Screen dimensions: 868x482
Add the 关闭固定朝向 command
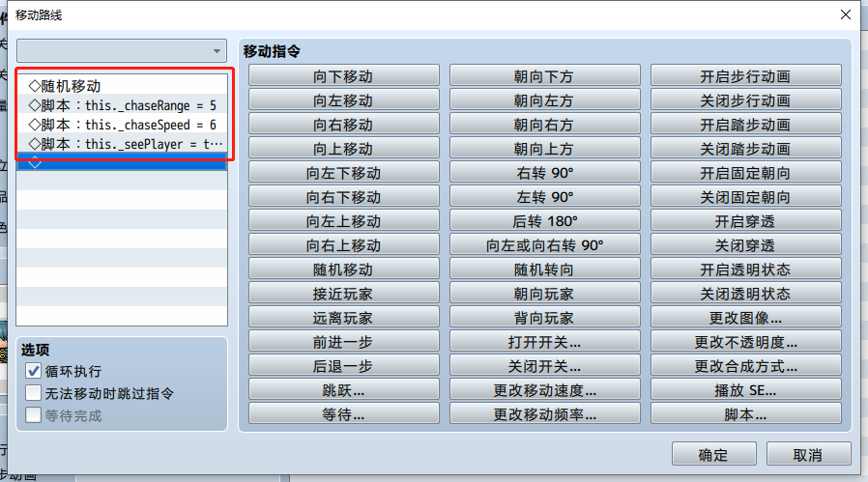coord(745,197)
